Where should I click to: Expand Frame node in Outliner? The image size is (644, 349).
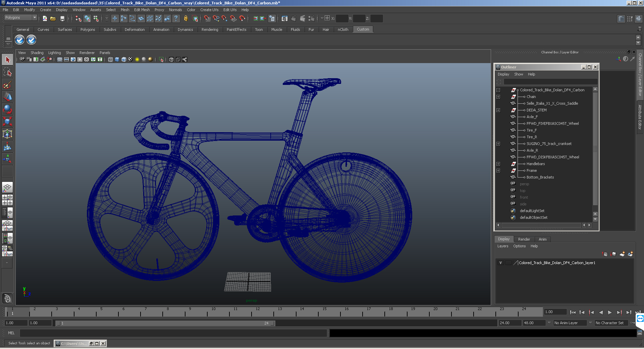point(498,170)
